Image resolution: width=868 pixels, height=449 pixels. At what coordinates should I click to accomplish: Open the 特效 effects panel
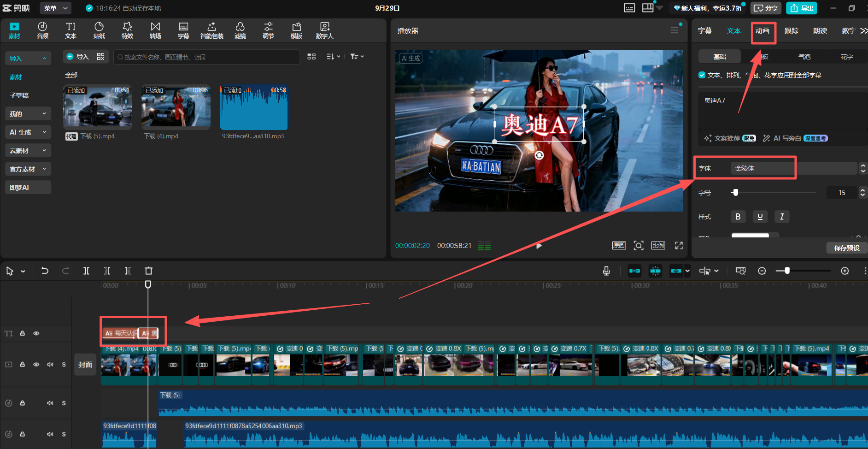(x=127, y=30)
